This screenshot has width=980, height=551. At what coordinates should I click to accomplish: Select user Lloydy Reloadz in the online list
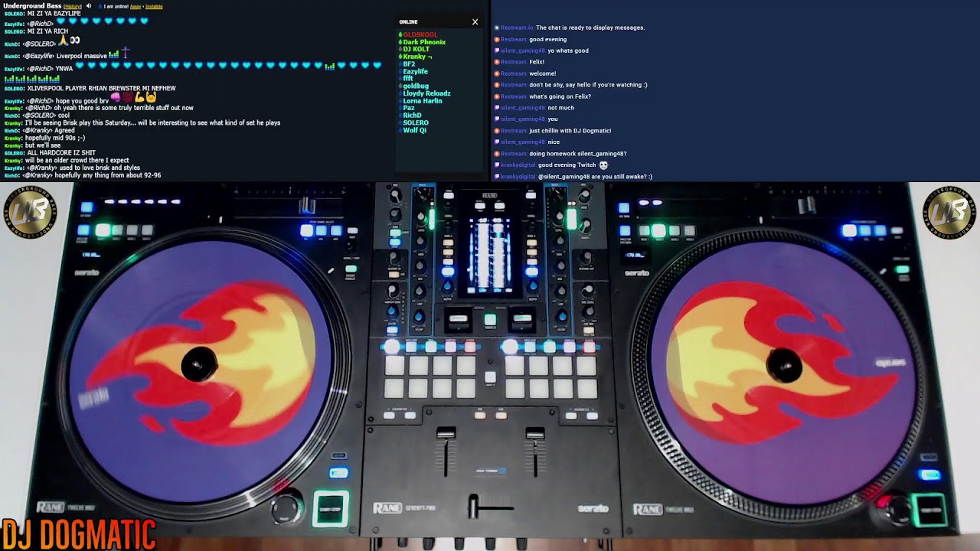click(426, 93)
